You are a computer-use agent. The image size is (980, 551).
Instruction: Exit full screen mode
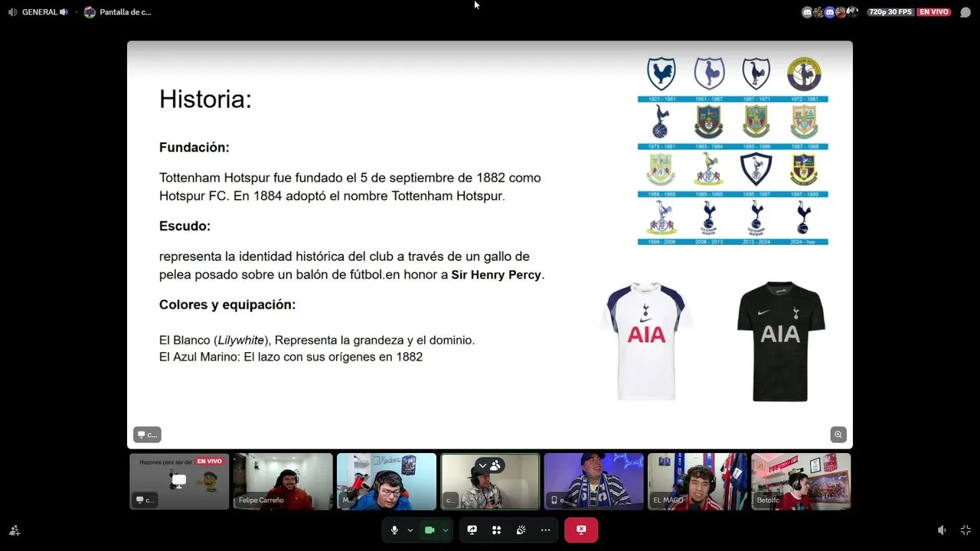[x=965, y=530]
